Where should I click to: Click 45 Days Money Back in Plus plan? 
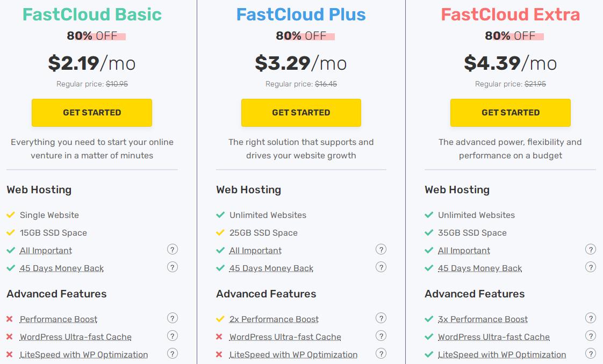[x=271, y=268]
